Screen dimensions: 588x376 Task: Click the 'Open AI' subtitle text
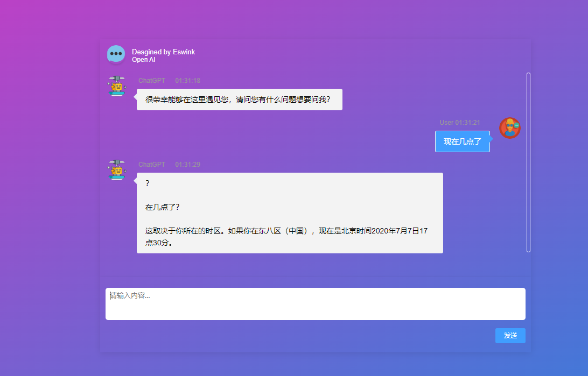pyautogui.click(x=143, y=60)
